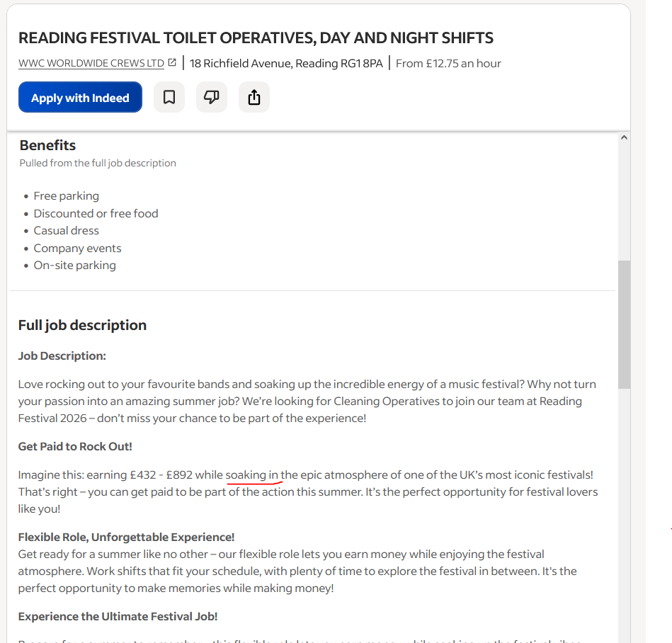Click the job description scrollbar thumb

tap(624, 324)
